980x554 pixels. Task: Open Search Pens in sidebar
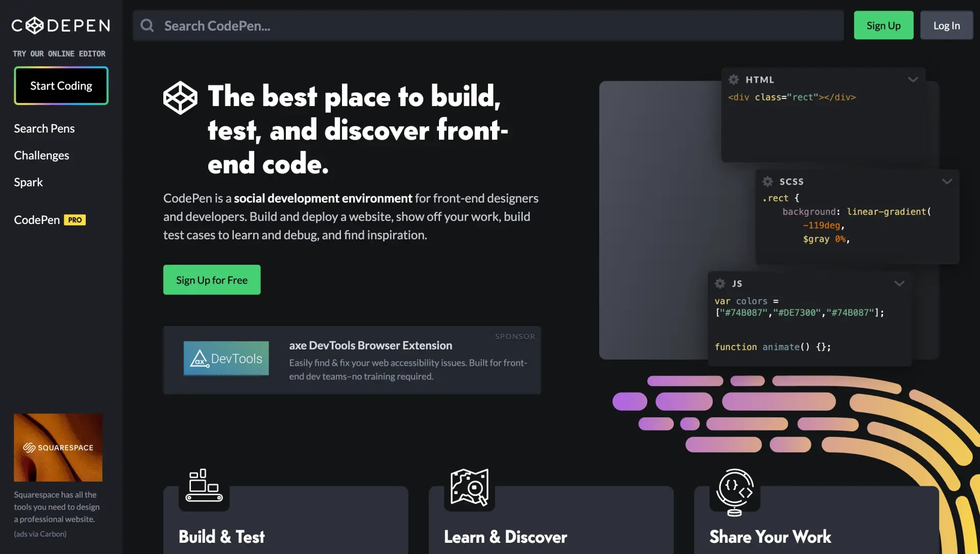(44, 129)
